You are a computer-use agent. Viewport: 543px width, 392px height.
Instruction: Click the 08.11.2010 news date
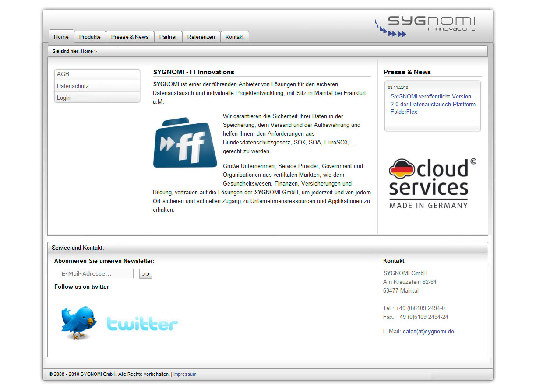point(398,87)
